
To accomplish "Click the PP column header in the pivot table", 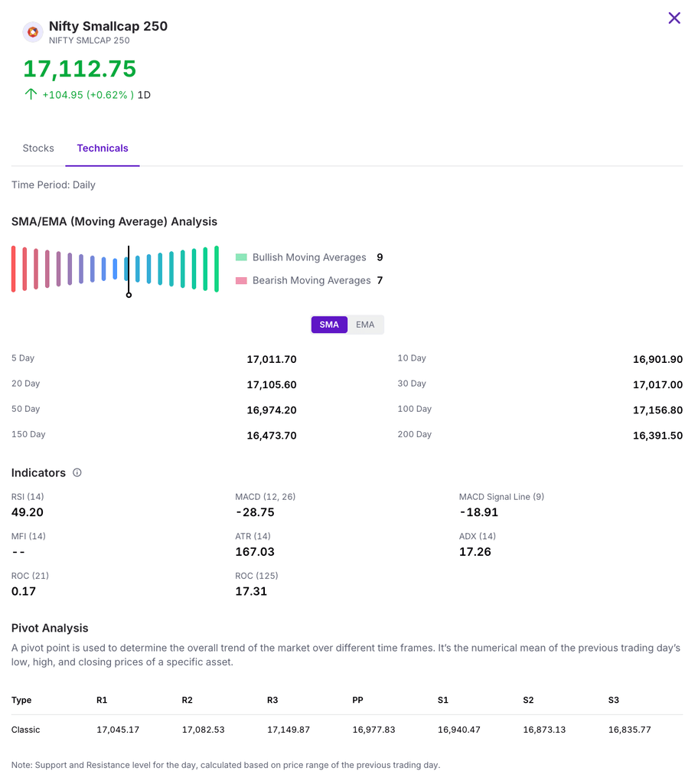I will click(357, 701).
